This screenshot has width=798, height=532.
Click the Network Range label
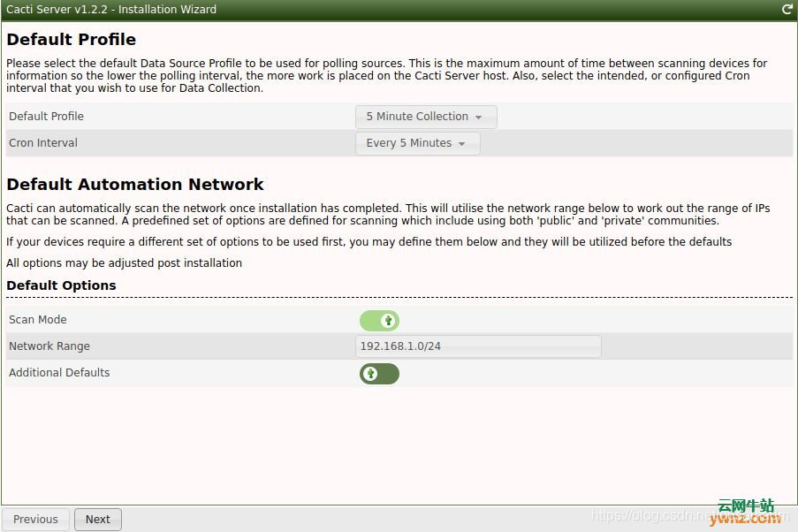point(49,346)
